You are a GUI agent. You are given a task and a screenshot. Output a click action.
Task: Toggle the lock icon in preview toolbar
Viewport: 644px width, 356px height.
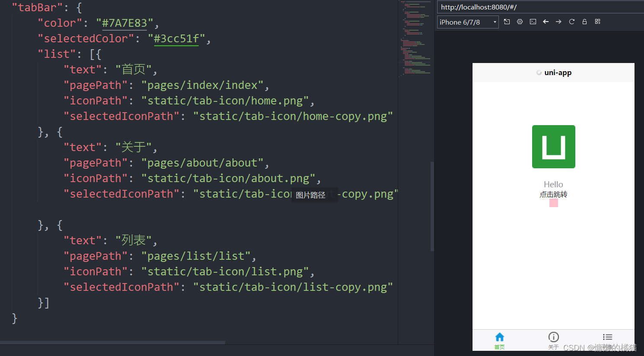tap(584, 22)
